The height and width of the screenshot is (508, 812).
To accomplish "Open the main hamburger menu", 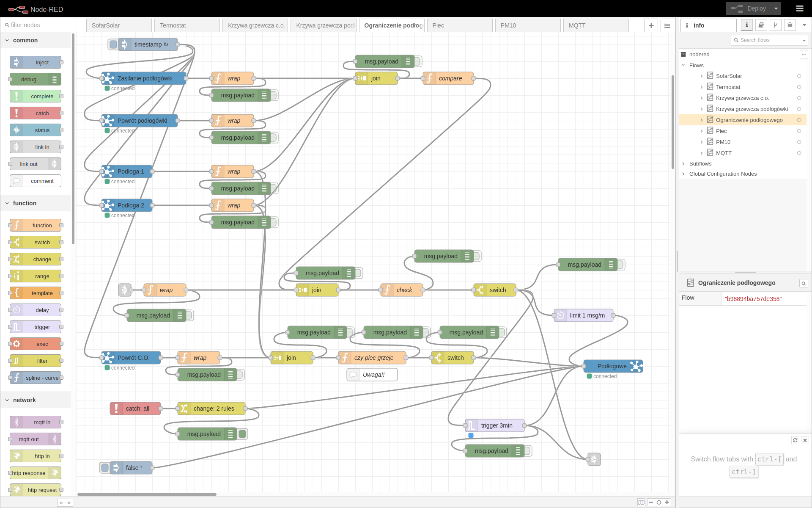I will click(799, 8).
